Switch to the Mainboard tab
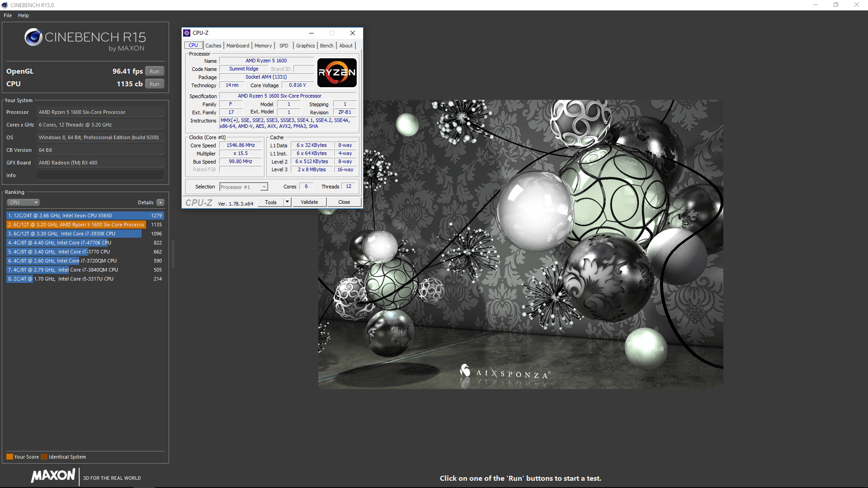This screenshot has height=488, width=868. (x=238, y=46)
